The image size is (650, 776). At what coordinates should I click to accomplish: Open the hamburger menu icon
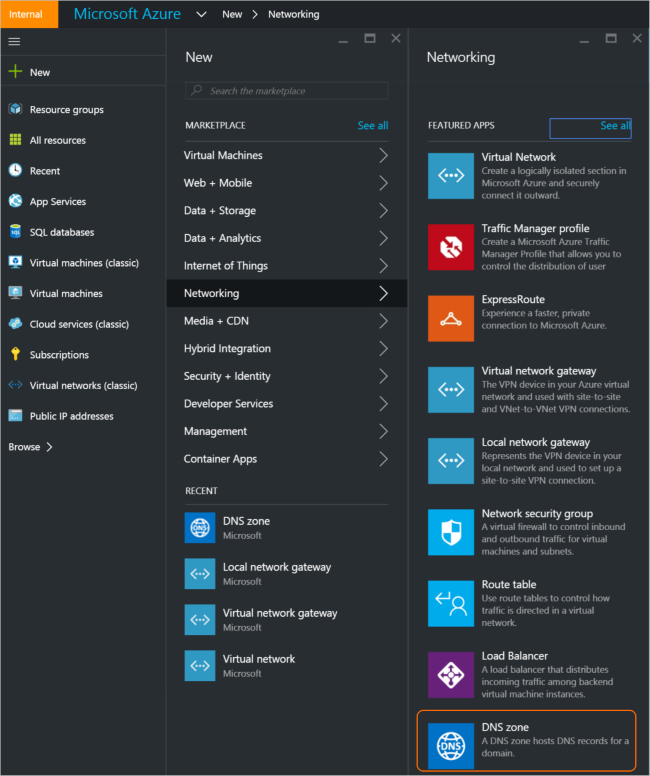[x=14, y=42]
